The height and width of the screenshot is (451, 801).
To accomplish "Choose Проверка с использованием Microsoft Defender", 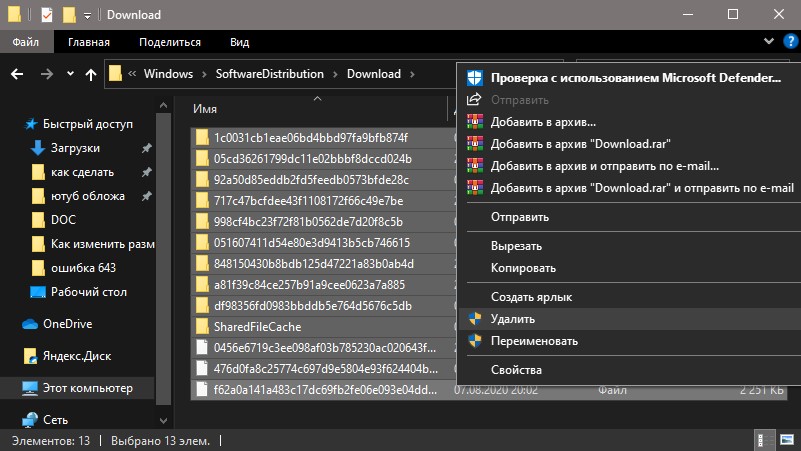I will pos(629,78).
